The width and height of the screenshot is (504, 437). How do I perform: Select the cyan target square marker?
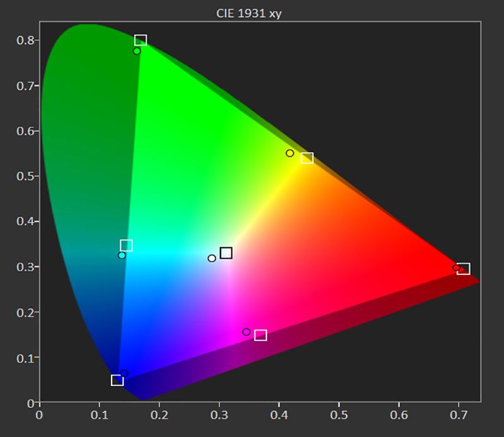tap(127, 245)
